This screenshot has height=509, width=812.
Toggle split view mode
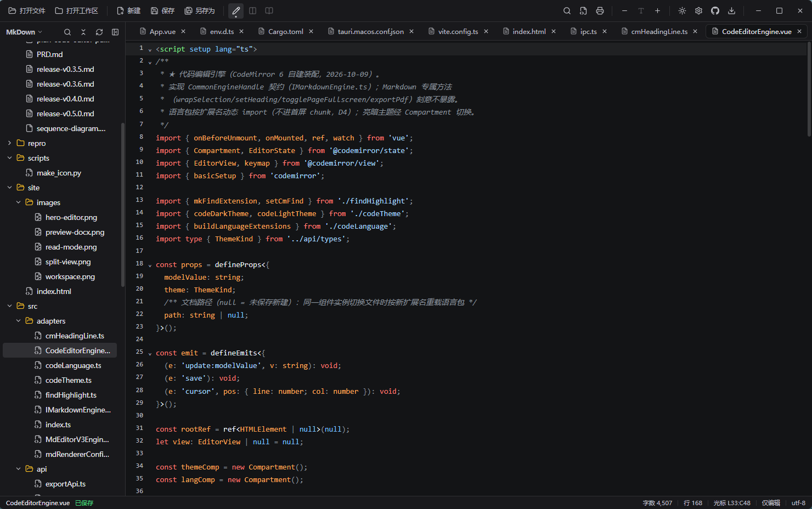tap(252, 11)
